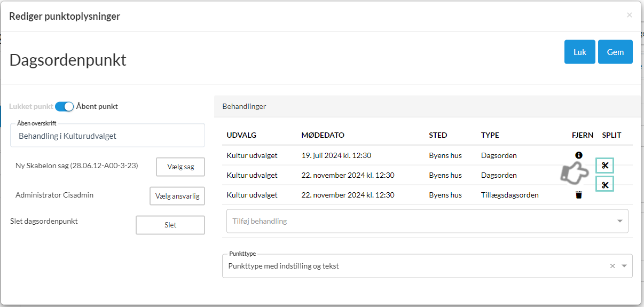Click the info icon in the first Behandlinger row

click(x=578, y=155)
